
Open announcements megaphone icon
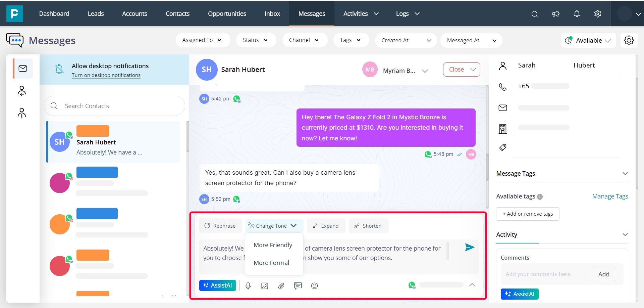pyautogui.click(x=556, y=14)
